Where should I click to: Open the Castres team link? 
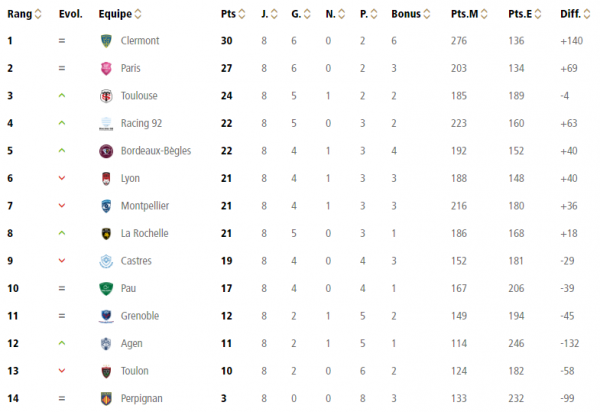(138, 261)
